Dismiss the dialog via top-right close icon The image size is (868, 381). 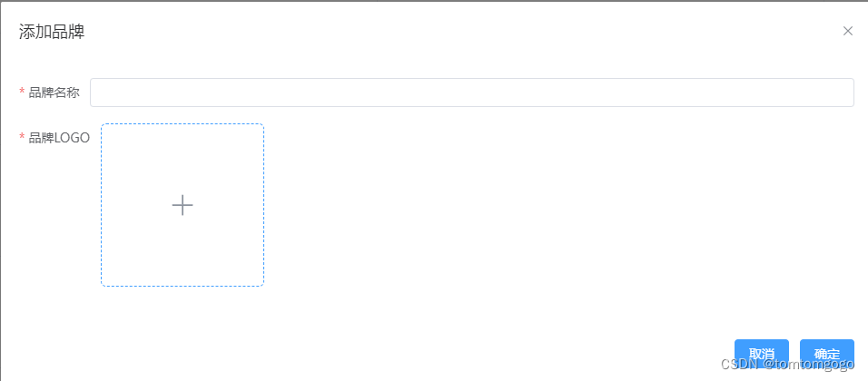point(847,31)
